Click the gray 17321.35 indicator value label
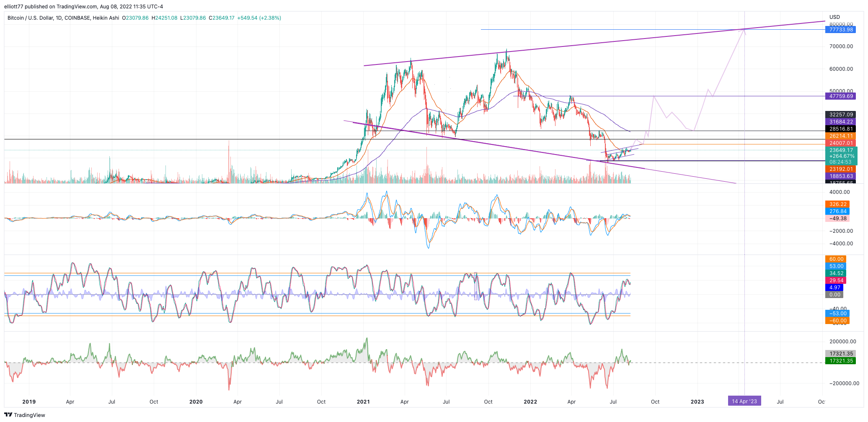The height and width of the screenshot is (422, 868). (x=840, y=354)
